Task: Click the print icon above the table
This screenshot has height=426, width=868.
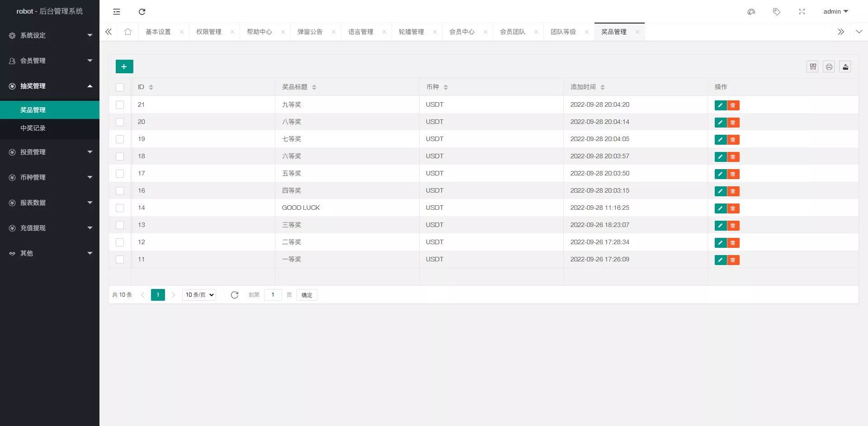Action: pos(829,66)
